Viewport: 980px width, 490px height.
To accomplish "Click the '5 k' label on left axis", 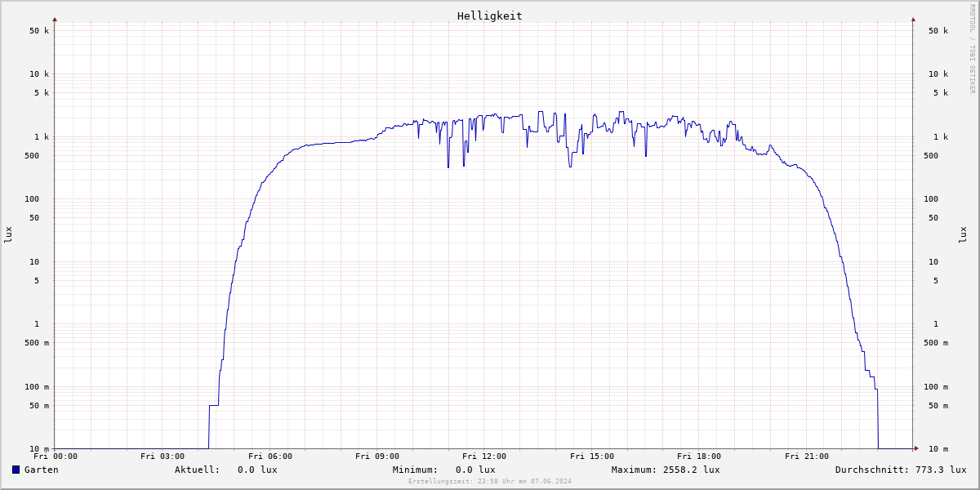I will pos(42,93).
